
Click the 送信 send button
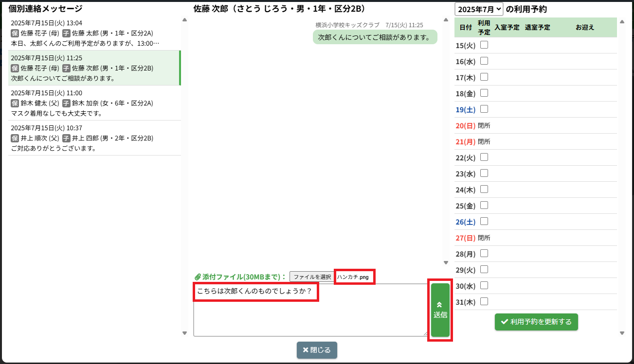[x=440, y=310]
